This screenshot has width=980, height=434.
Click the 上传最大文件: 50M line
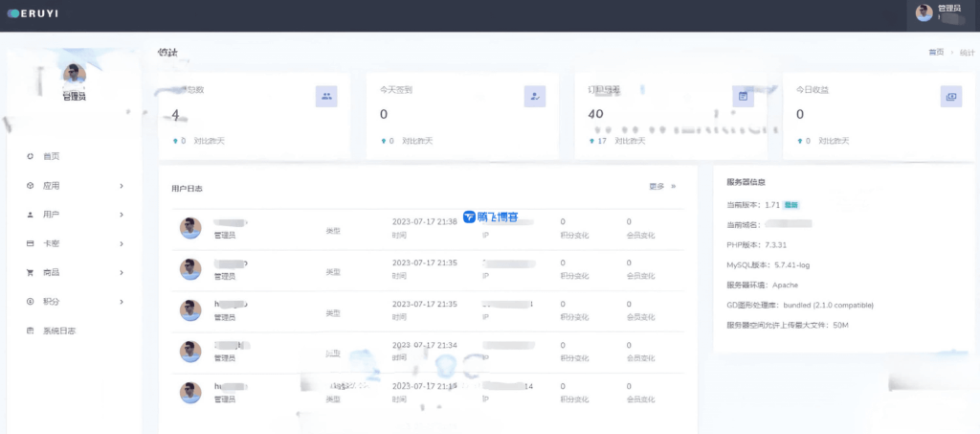[788, 325]
